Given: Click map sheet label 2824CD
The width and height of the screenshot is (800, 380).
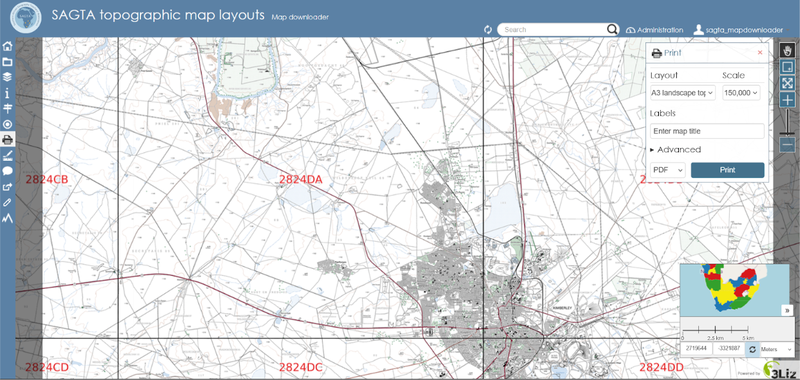Looking at the screenshot, I should (x=47, y=367).
